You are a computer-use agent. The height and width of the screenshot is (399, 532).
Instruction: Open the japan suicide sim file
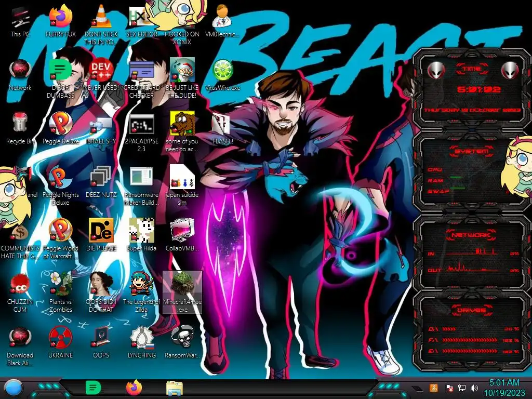click(182, 186)
